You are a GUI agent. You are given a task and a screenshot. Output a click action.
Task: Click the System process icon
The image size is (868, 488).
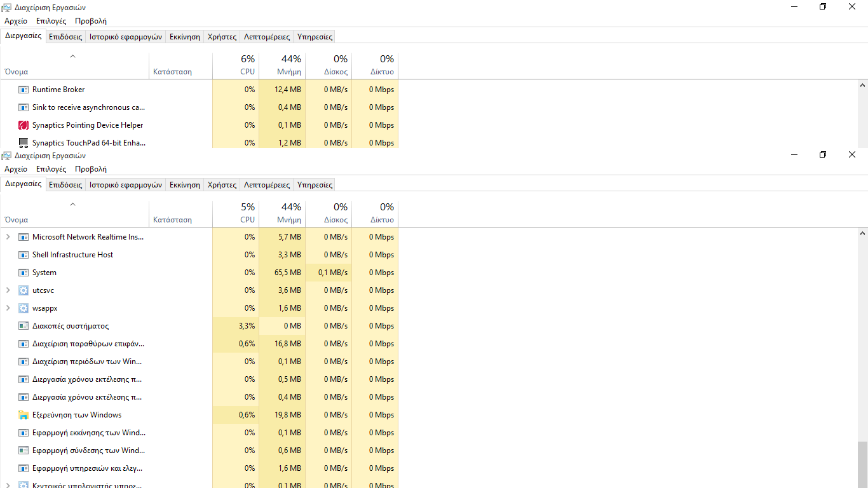click(24, 273)
